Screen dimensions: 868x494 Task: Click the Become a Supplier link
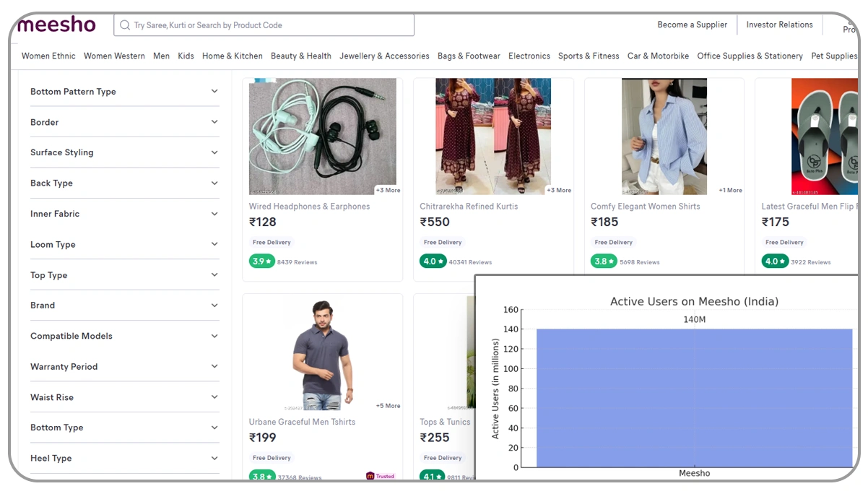pyautogui.click(x=692, y=24)
